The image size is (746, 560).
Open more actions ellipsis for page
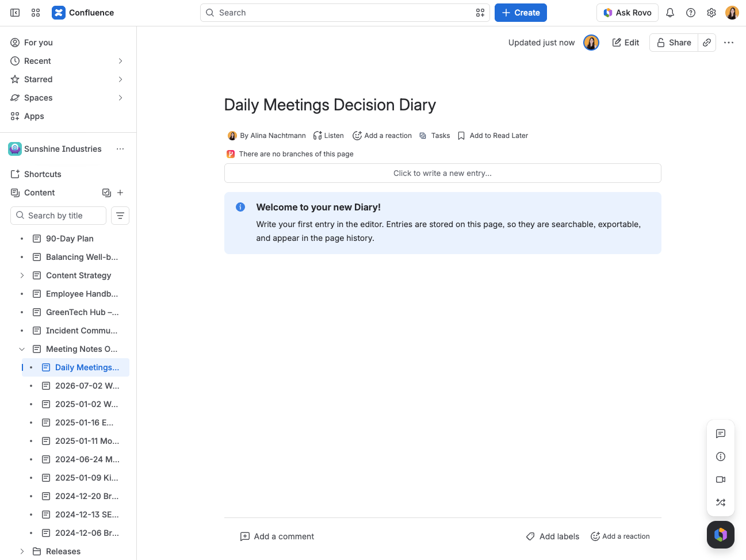[729, 43]
